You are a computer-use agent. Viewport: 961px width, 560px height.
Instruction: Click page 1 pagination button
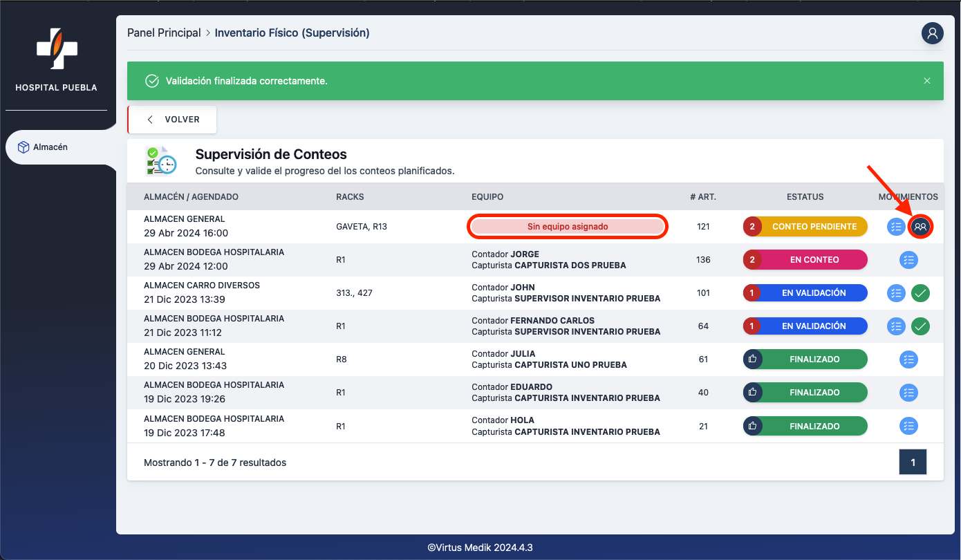coord(913,463)
